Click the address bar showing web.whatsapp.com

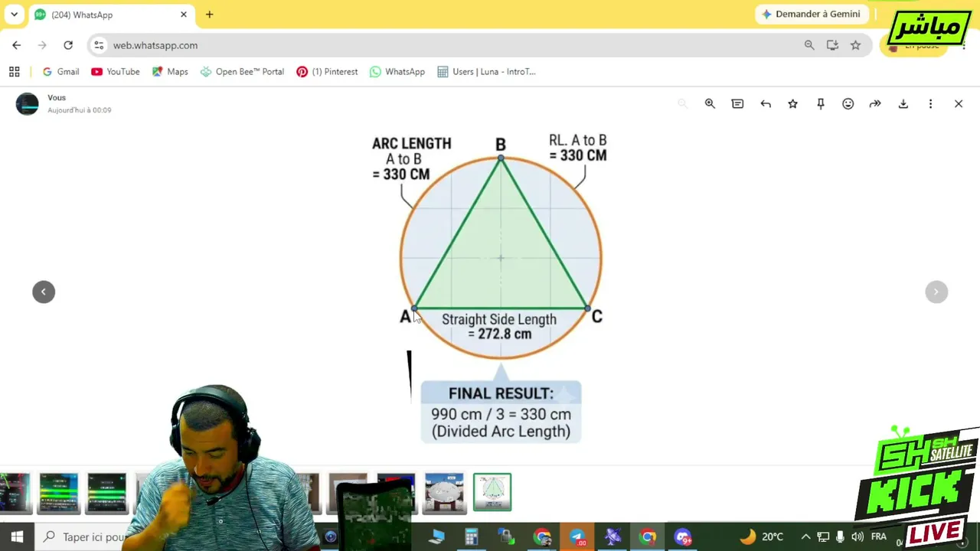452,45
